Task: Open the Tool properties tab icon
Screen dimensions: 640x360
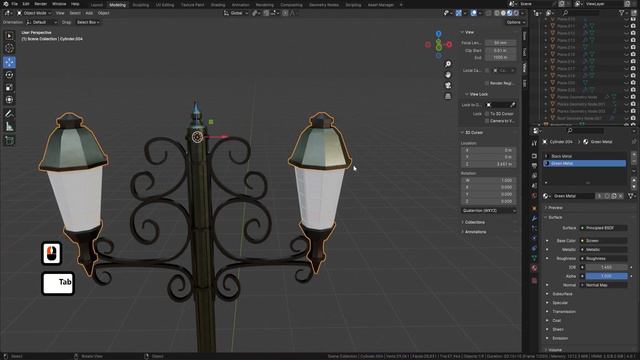Action: click(x=534, y=143)
